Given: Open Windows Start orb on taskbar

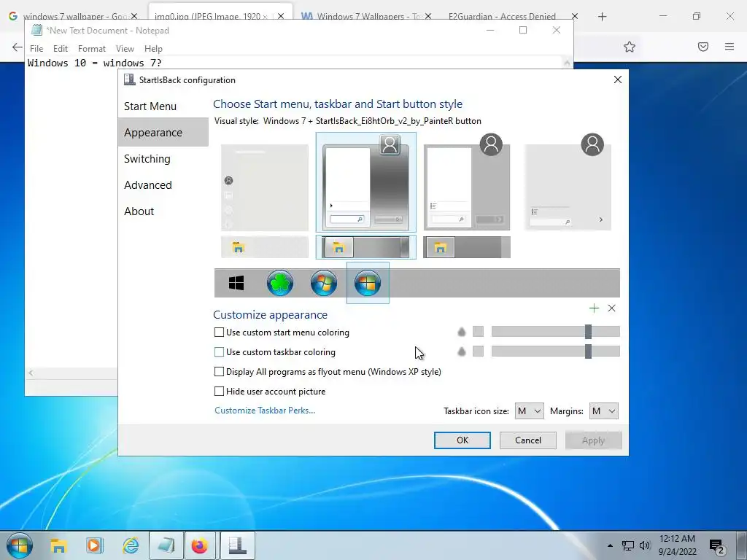Looking at the screenshot, I should pyautogui.click(x=19, y=545).
